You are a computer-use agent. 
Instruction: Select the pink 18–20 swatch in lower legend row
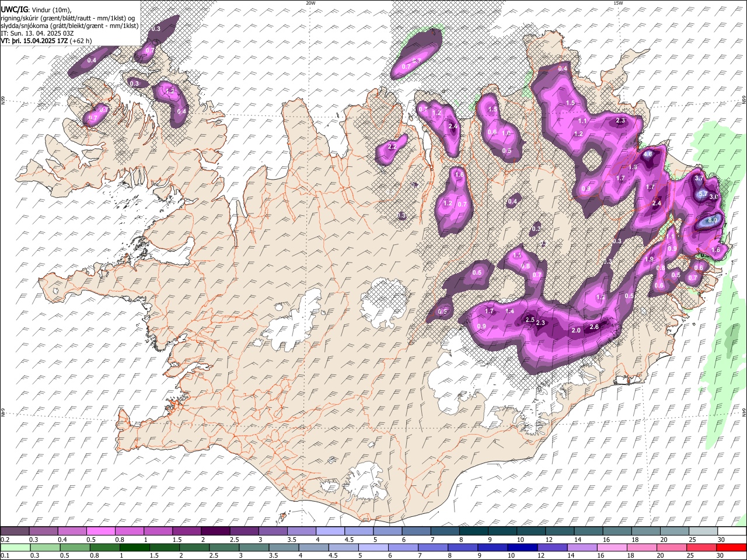[x=641, y=548]
